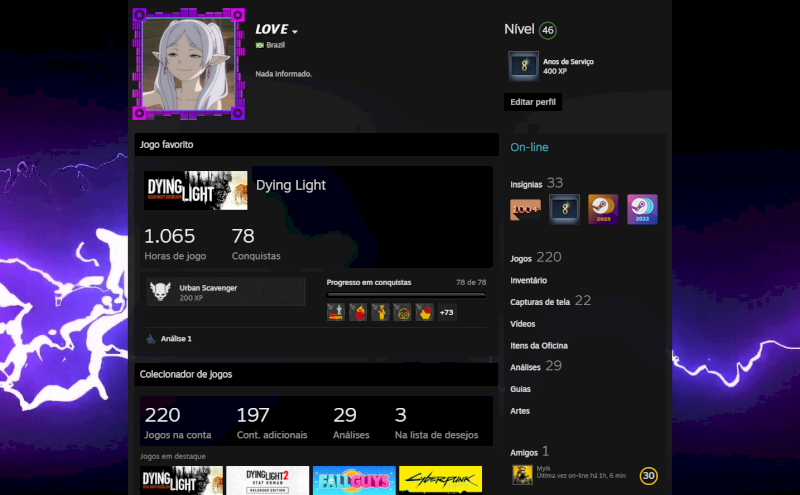Open the 3 Na lista de desejos stat
800x495 pixels.
pos(436,423)
